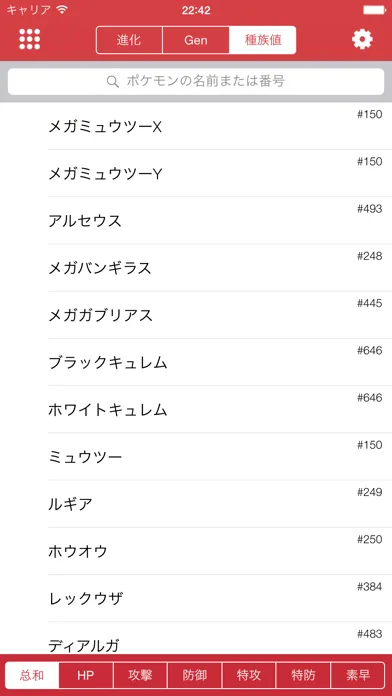This screenshot has width=392, height=696.
Task: Focus the ポケモンの名前または番号 search field
Action: coord(196,81)
